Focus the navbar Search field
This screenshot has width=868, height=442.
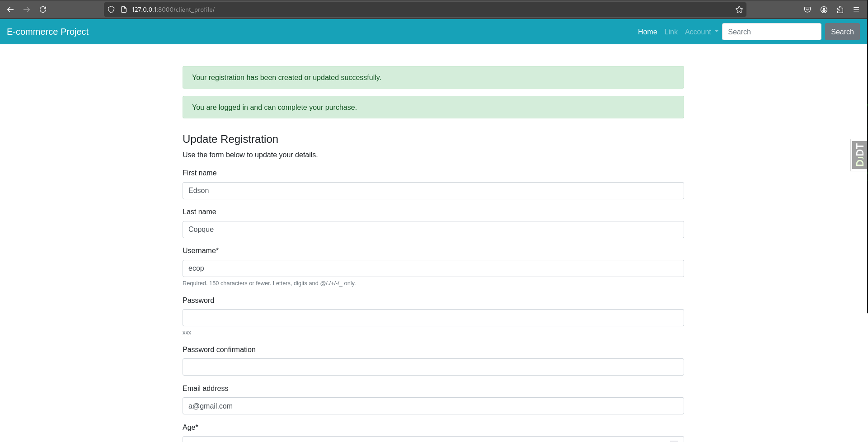[771, 32]
